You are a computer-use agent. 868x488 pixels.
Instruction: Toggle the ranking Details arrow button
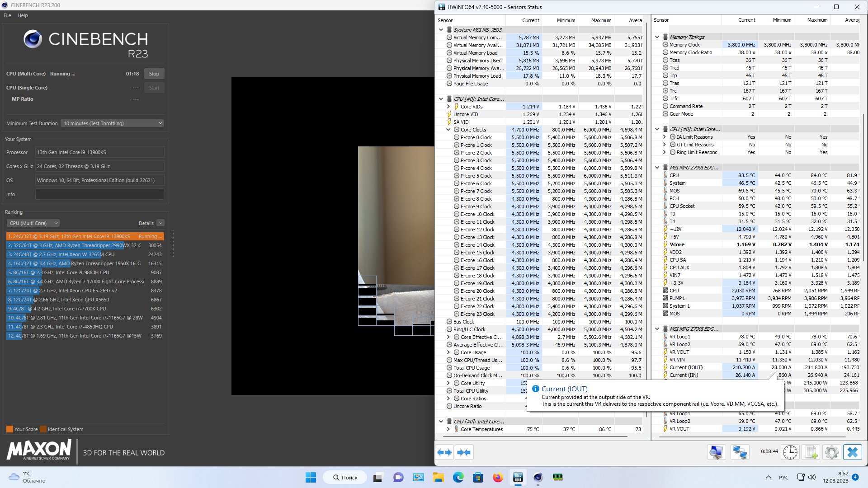(160, 223)
